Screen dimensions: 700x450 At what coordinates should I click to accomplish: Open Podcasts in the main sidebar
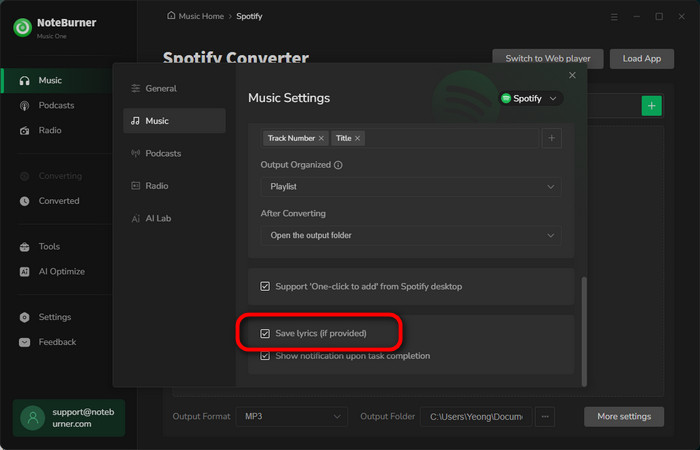tap(56, 105)
